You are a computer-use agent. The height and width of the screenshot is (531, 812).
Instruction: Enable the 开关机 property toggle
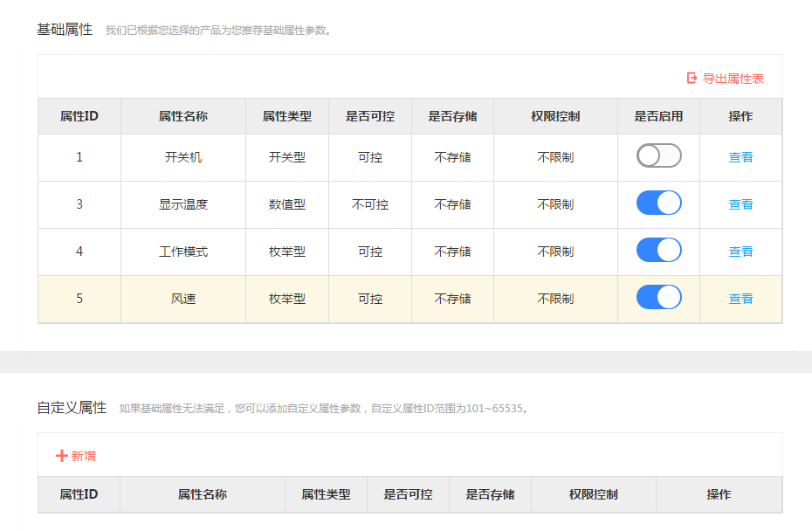658,156
